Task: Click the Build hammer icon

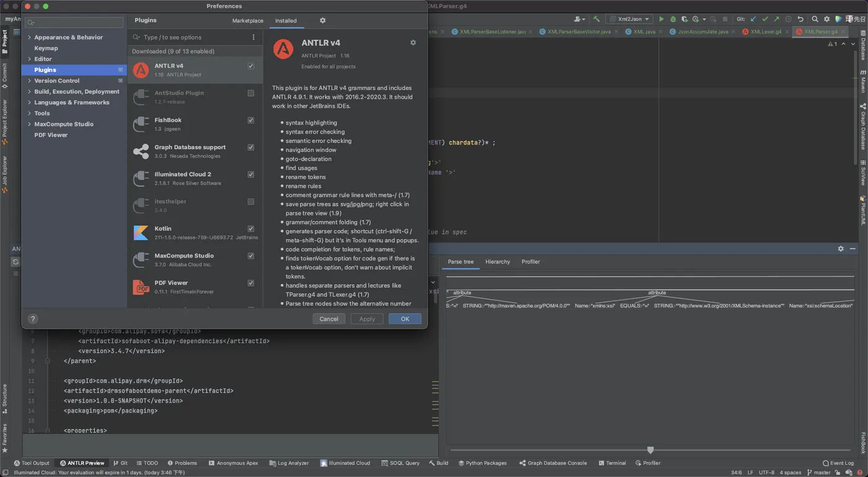Action: [x=596, y=19]
